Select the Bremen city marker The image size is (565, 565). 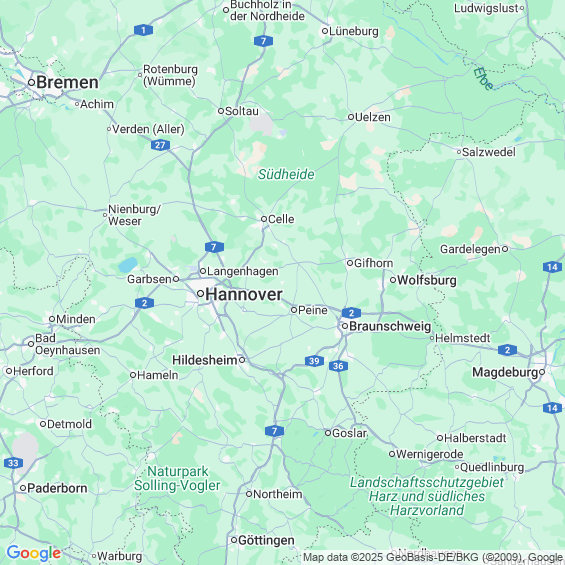31,83
